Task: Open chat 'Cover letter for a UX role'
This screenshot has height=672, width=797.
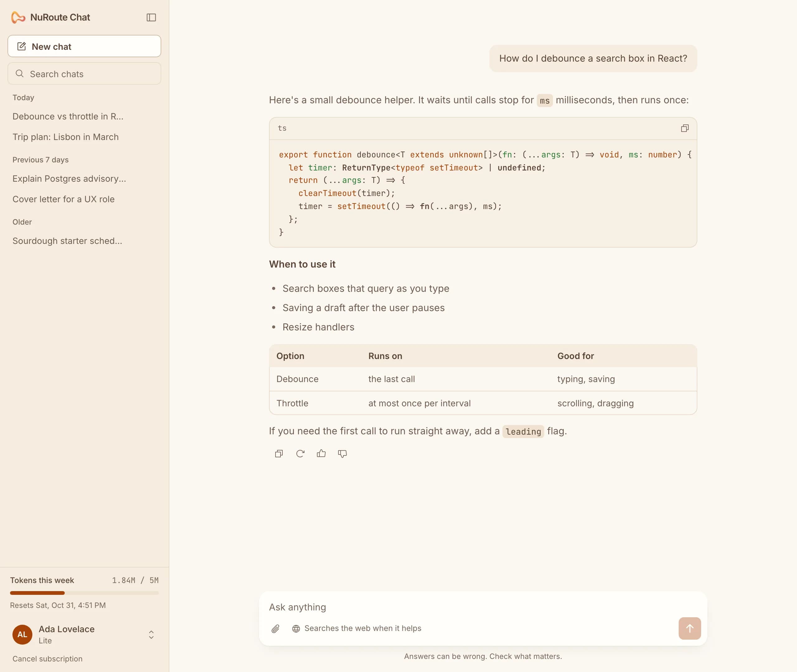Action: (84, 199)
